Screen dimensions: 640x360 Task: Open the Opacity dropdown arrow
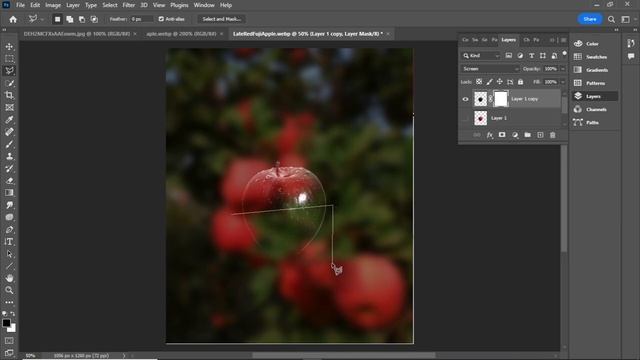(x=563, y=69)
